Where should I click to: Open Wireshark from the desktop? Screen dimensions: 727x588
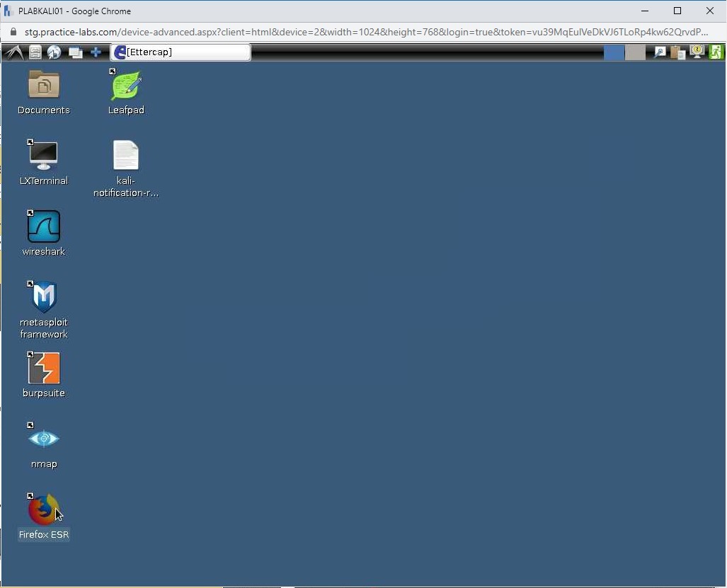[x=43, y=232]
